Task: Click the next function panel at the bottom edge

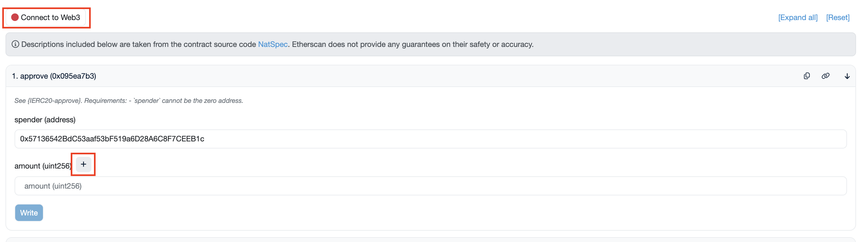Action: click(430, 240)
